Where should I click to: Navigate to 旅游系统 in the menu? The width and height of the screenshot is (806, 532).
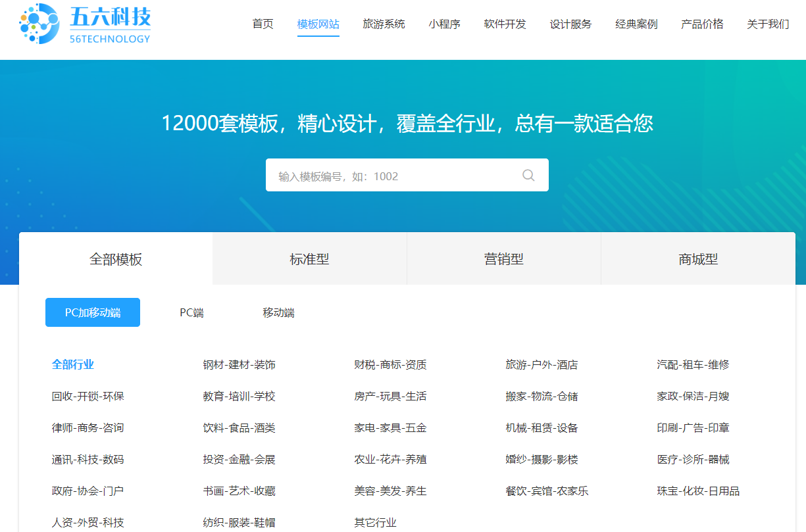tap(384, 24)
